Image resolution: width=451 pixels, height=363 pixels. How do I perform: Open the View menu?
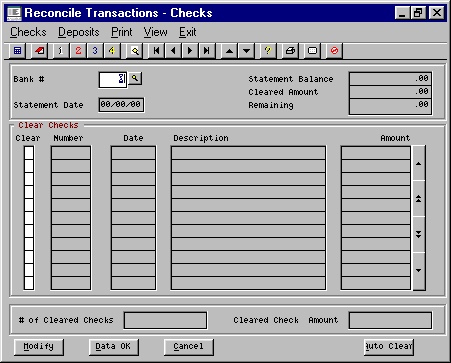(156, 32)
